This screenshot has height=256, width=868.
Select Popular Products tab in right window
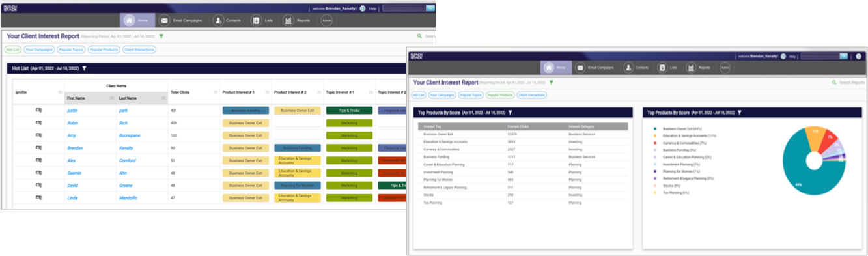[x=500, y=95]
